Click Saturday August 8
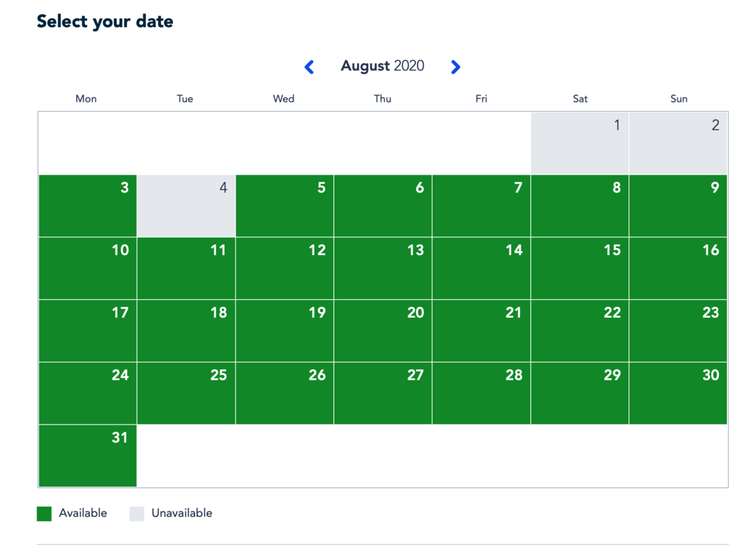Screen dimensions: 756x547 point(579,206)
